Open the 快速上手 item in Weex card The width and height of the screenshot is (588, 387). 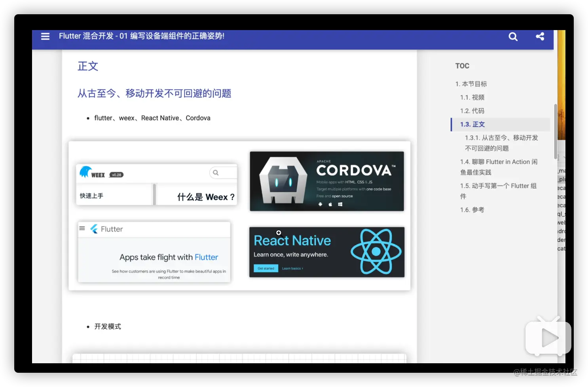point(91,196)
